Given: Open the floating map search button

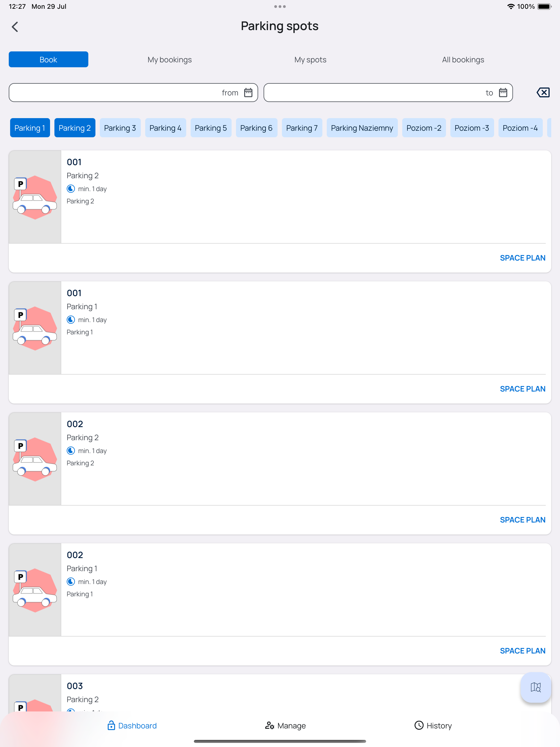Looking at the screenshot, I should click(535, 687).
